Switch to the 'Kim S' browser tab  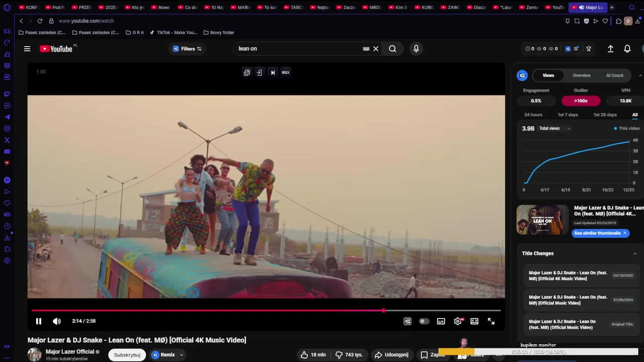click(x=398, y=8)
